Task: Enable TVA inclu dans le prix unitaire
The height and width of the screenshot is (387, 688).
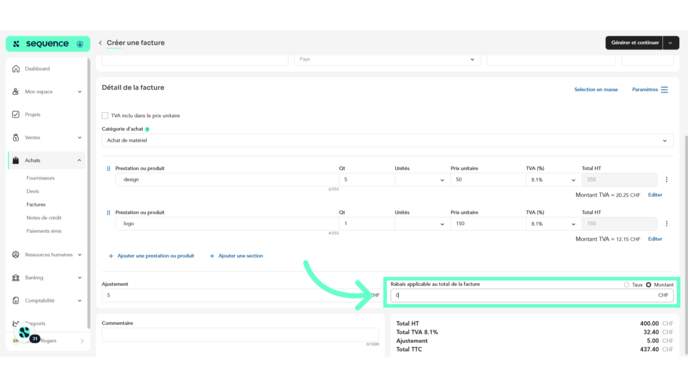Action: pos(105,115)
